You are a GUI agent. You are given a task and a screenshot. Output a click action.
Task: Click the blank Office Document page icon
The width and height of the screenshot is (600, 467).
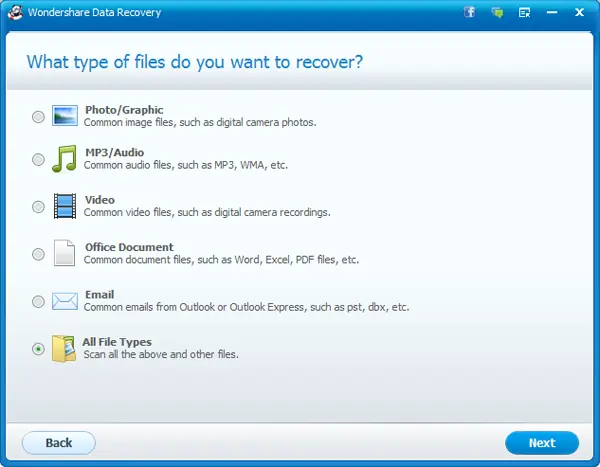pyautogui.click(x=64, y=253)
